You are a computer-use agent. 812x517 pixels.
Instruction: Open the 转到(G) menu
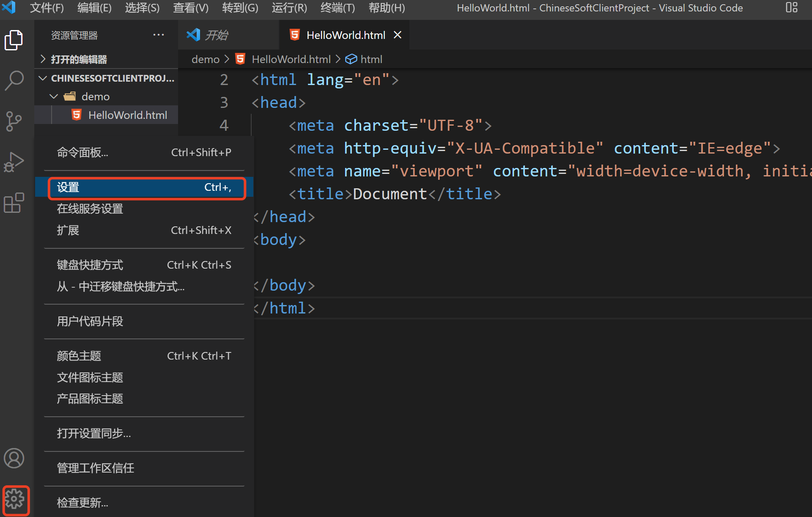tap(240, 8)
